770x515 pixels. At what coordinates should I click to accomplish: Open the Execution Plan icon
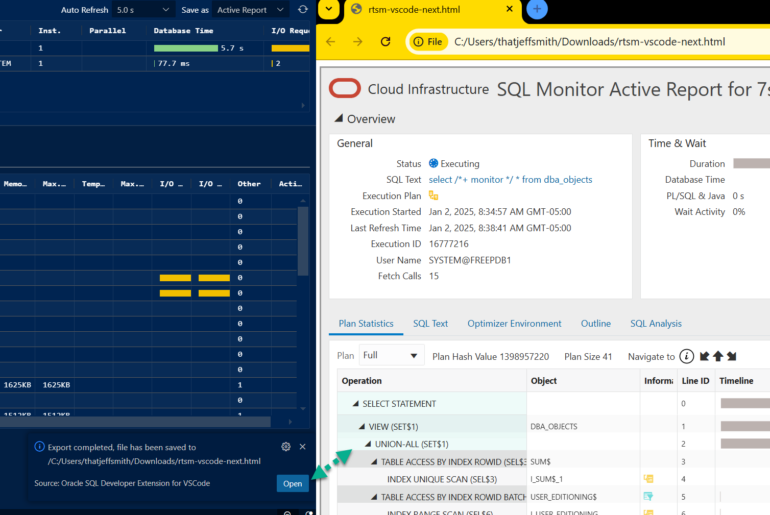(433, 195)
